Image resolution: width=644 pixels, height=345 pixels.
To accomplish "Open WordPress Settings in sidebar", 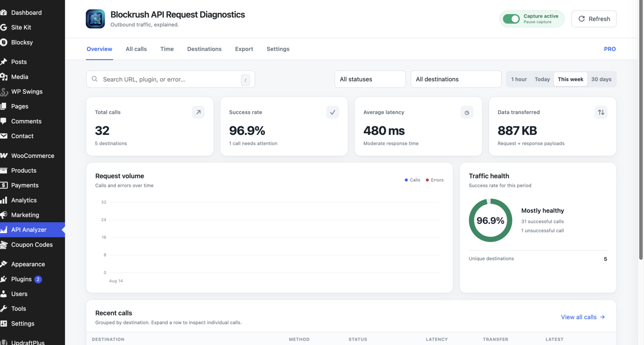I will 32,324.
